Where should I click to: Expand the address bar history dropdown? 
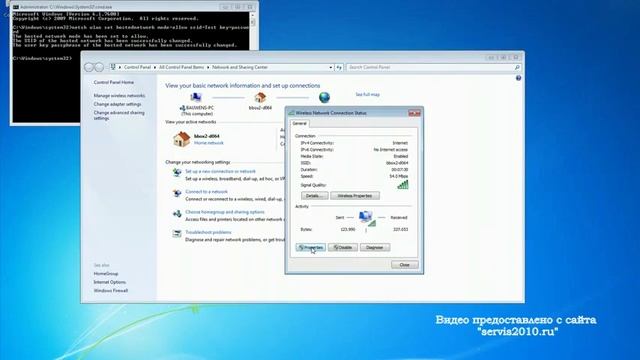(x=331, y=67)
